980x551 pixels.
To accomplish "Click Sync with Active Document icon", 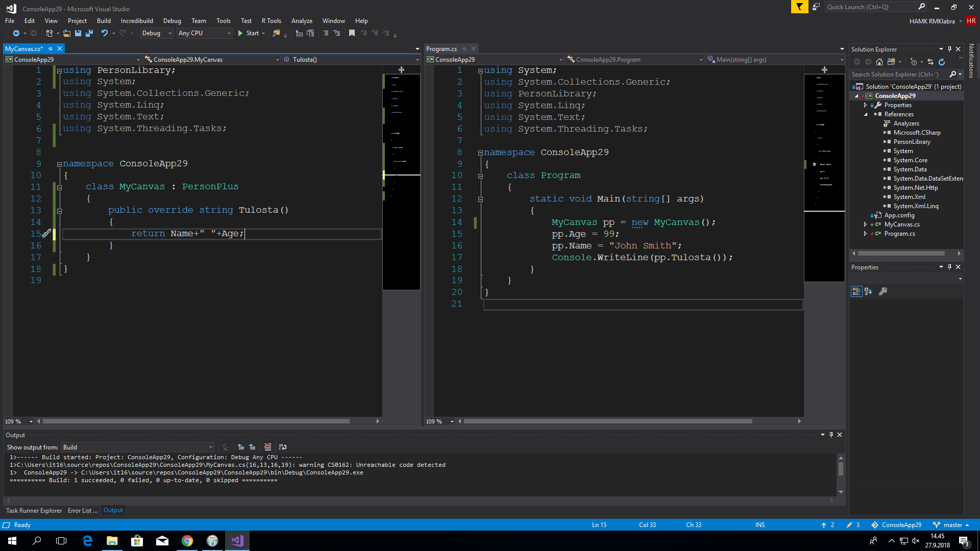I will pyautogui.click(x=930, y=62).
